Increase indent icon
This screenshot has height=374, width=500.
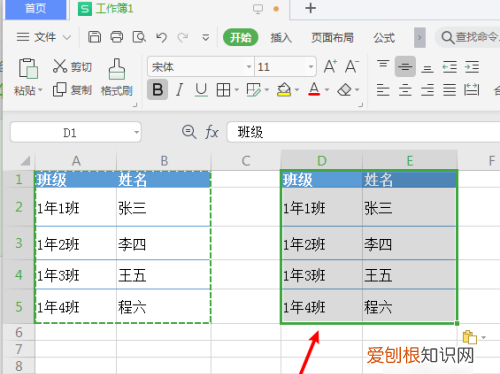472,67
